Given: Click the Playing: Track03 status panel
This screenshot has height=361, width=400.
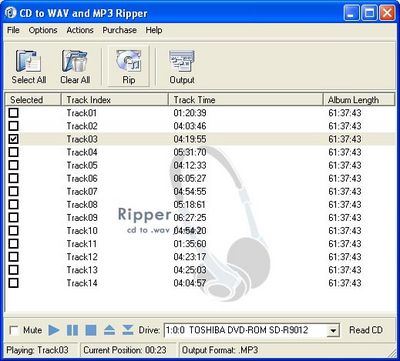Looking at the screenshot, I should (42, 350).
